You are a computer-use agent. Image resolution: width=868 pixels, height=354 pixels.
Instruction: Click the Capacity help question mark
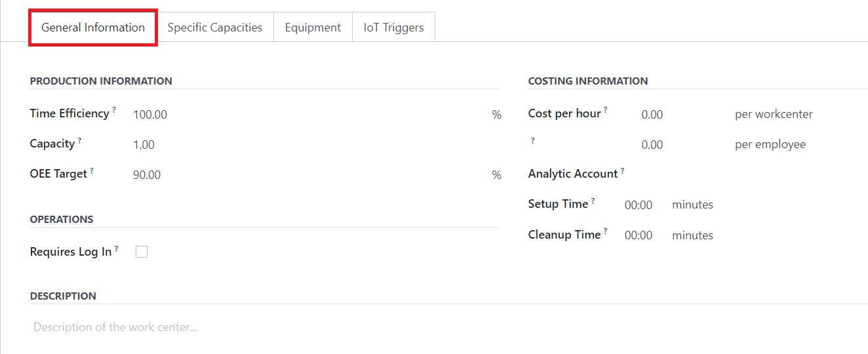80,140
